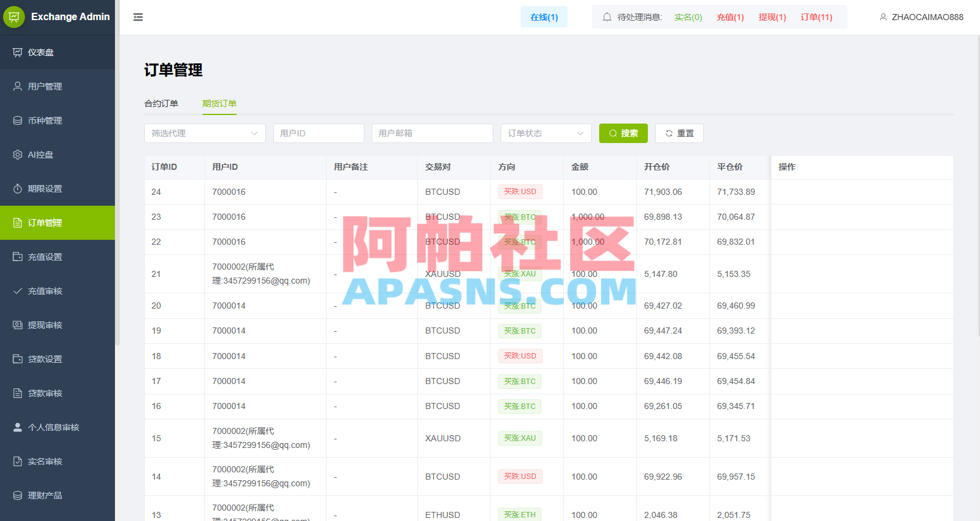Focus the 用户邮箱 input field

point(433,133)
